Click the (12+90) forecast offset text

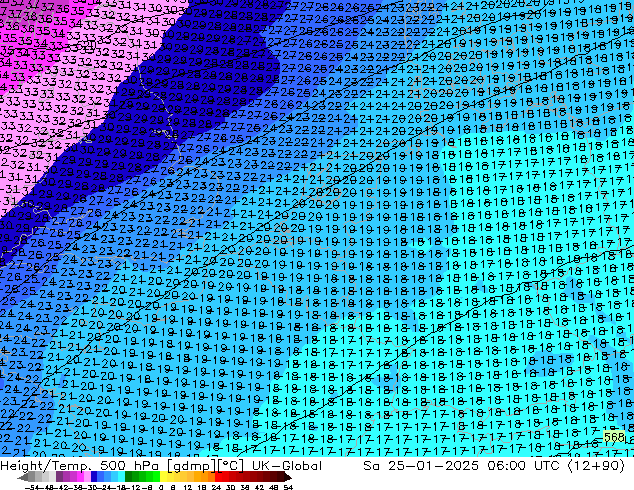pyautogui.click(x=596, y=466)
